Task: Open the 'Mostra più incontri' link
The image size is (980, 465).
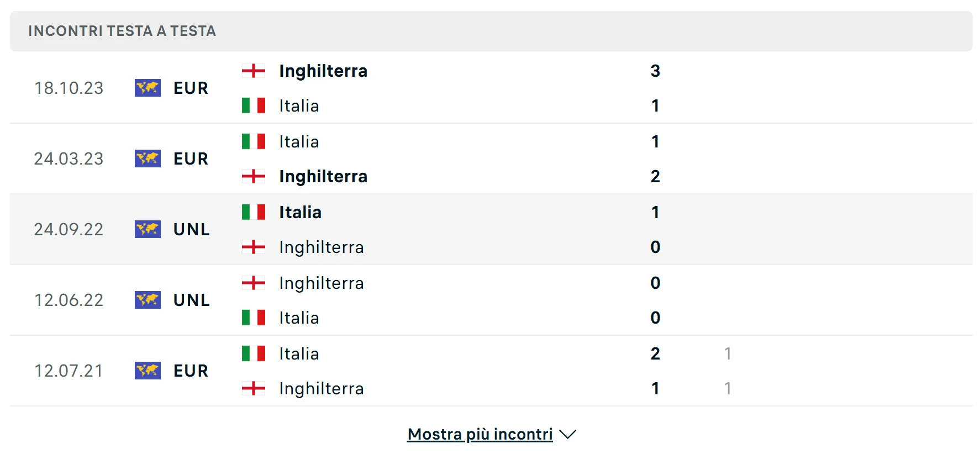Action: (480, 435)
